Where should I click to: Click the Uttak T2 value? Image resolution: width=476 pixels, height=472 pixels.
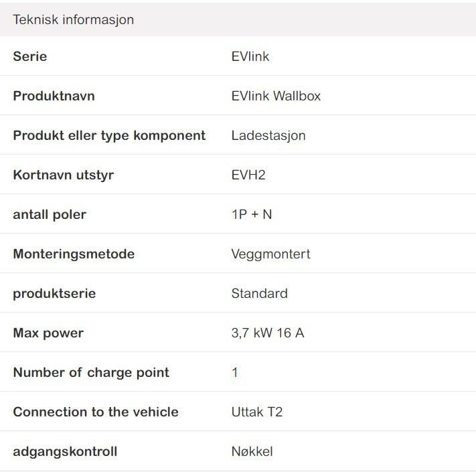coord(256,412)
